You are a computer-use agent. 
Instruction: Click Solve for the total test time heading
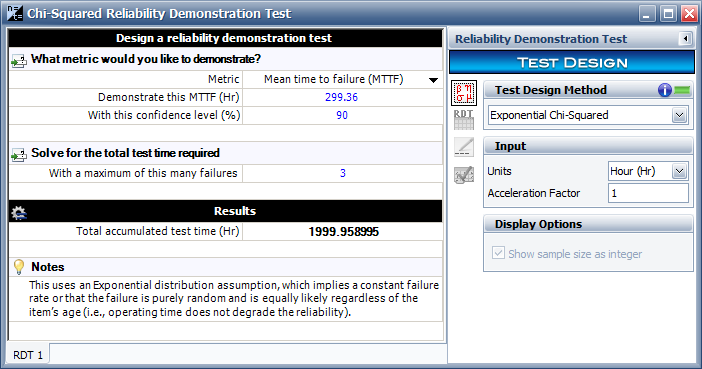pos(125,153)
